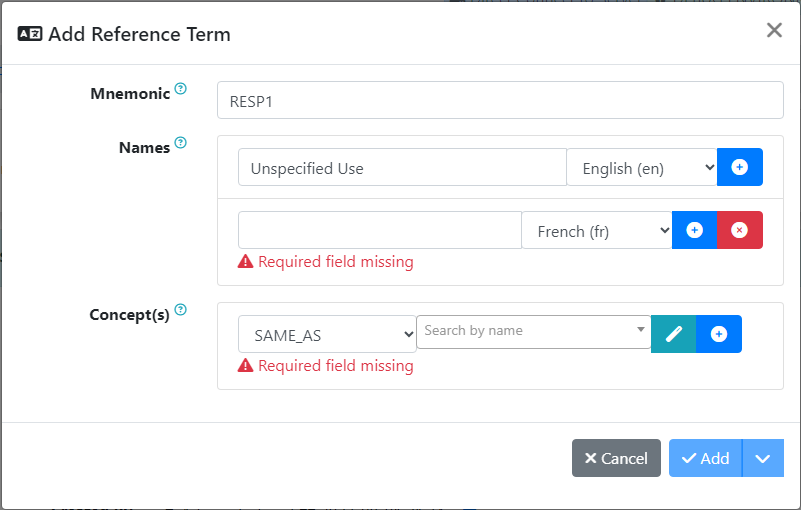
Task: Add name after the English row
Action: [x=740, y=167]
